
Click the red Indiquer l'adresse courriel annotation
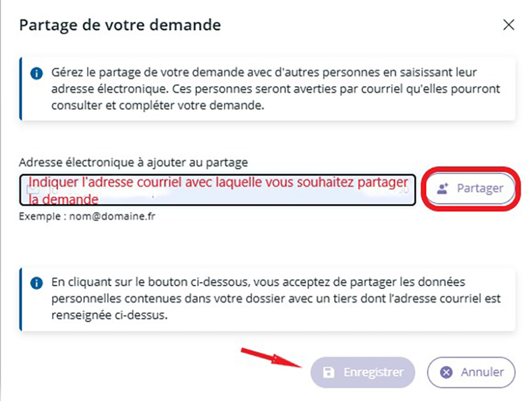(x=218, y=191)
